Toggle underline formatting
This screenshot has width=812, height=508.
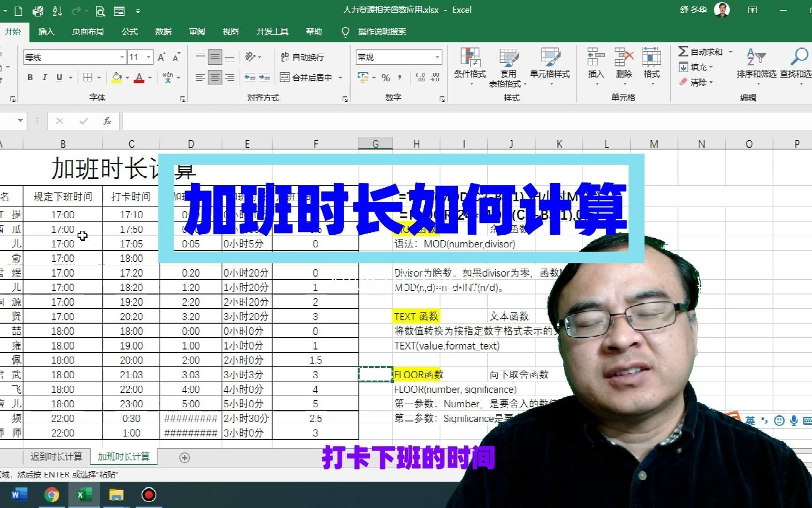(x=59, y=78)
